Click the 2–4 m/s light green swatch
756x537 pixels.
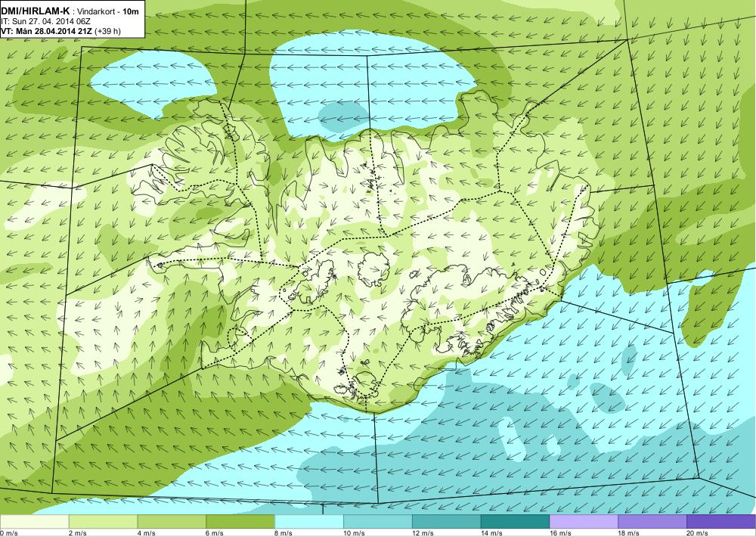click(x=103, y=522)
